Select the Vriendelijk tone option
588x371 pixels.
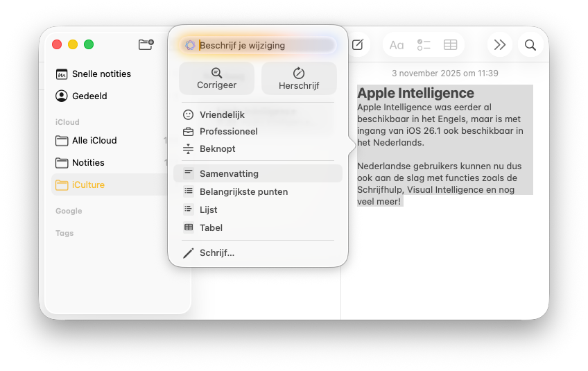click(x=222, y=115)
